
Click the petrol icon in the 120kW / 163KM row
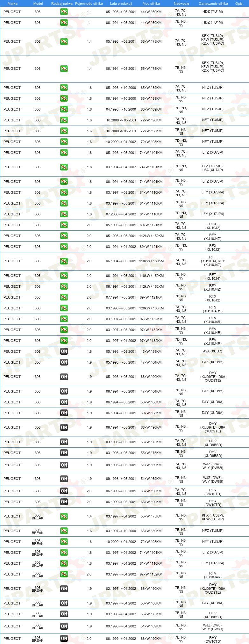[64, 308]
